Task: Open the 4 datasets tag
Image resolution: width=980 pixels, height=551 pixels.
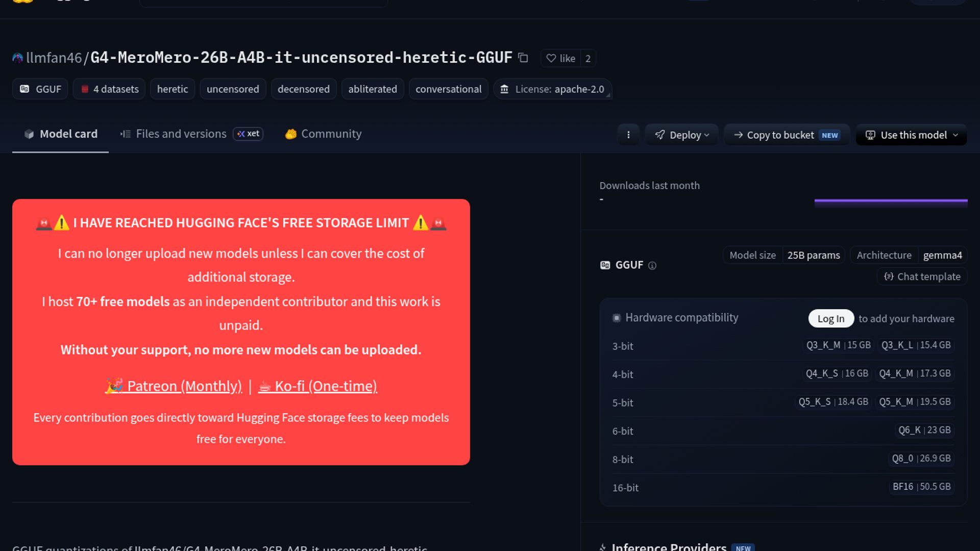Action: point(109,89)
